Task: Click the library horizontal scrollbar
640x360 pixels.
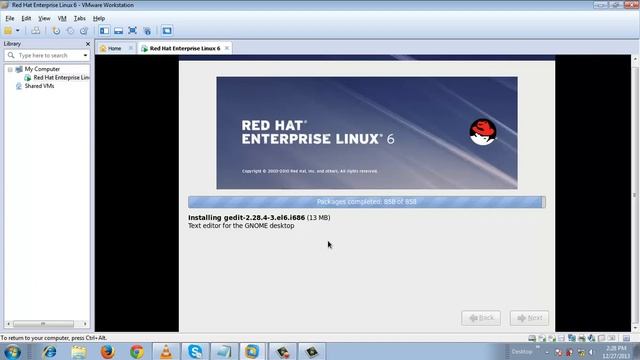Action: tap(43, 324)
